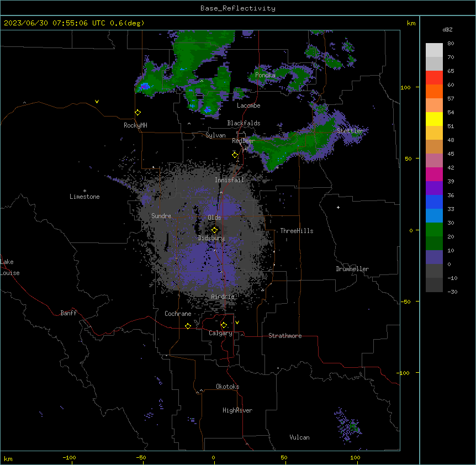The height and width of the screenshot is (465, 476).
Task: Click the Strathmore city label
Action: [x=285, y=336]
